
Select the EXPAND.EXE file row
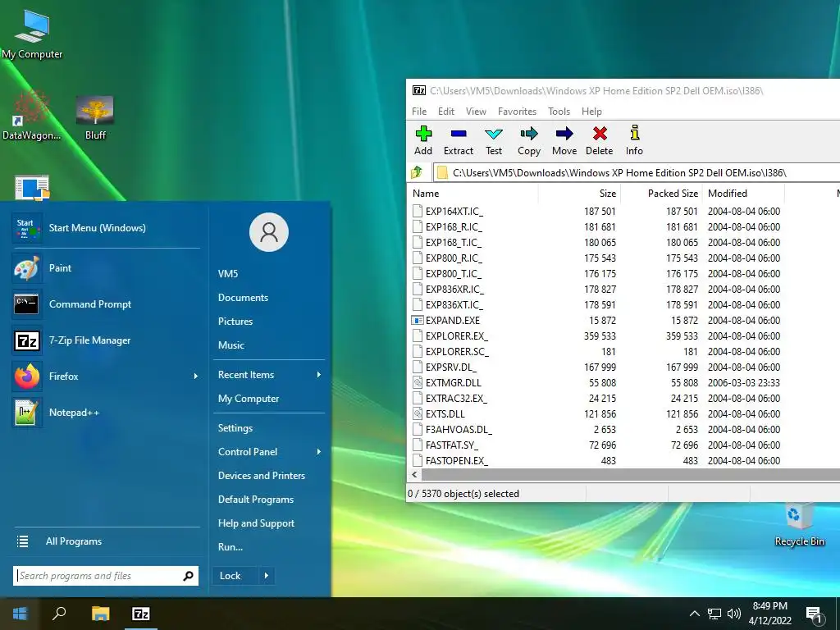(x=623, y=321)
